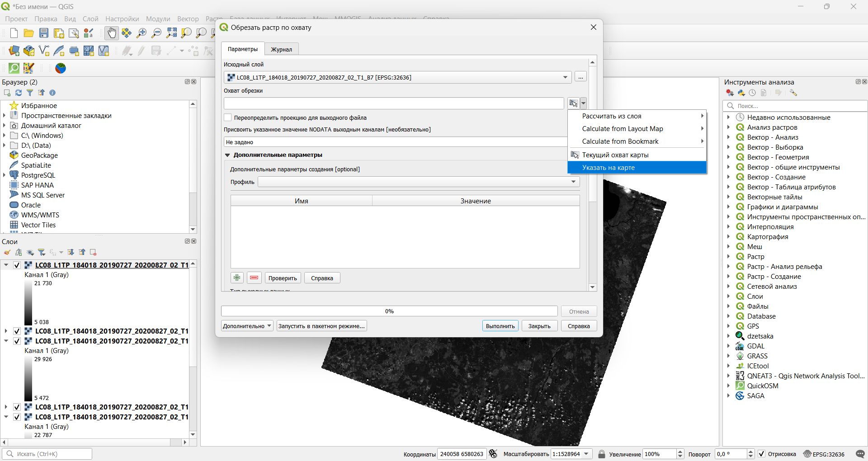The width and height of the screenshot is (868, 461).
Task: Select the Pan Map hand tool
Action: click(111, 33)
